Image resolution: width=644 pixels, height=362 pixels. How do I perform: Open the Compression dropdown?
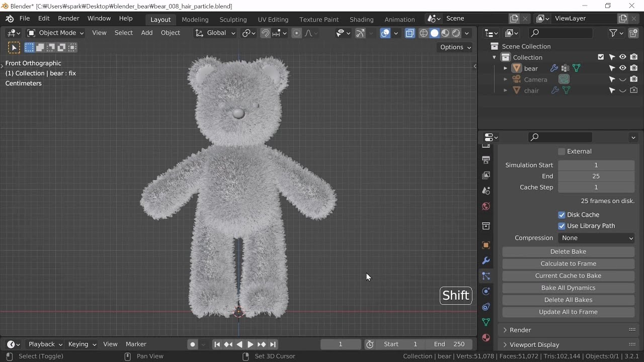click(x=596, y=238)
